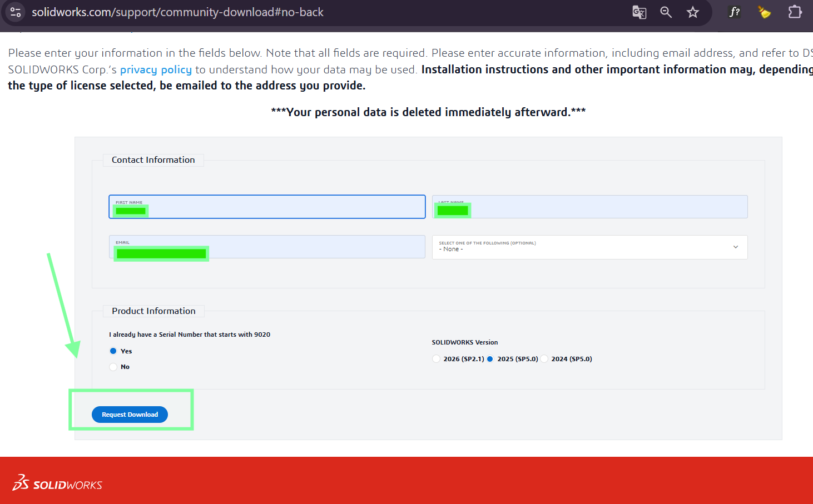Focus the Last Name input field
The width and height of the screenshot is (813, 504).
589,207
